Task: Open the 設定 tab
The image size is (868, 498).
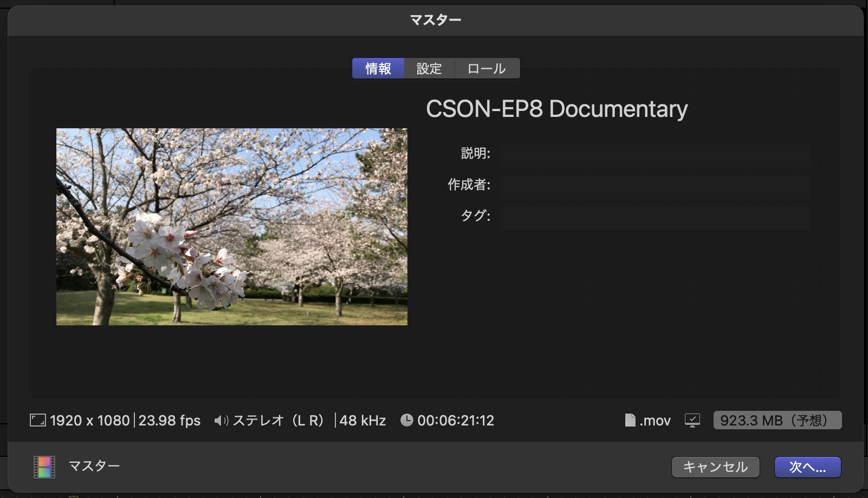Action: pyautogui.click(x=429, y=69)
